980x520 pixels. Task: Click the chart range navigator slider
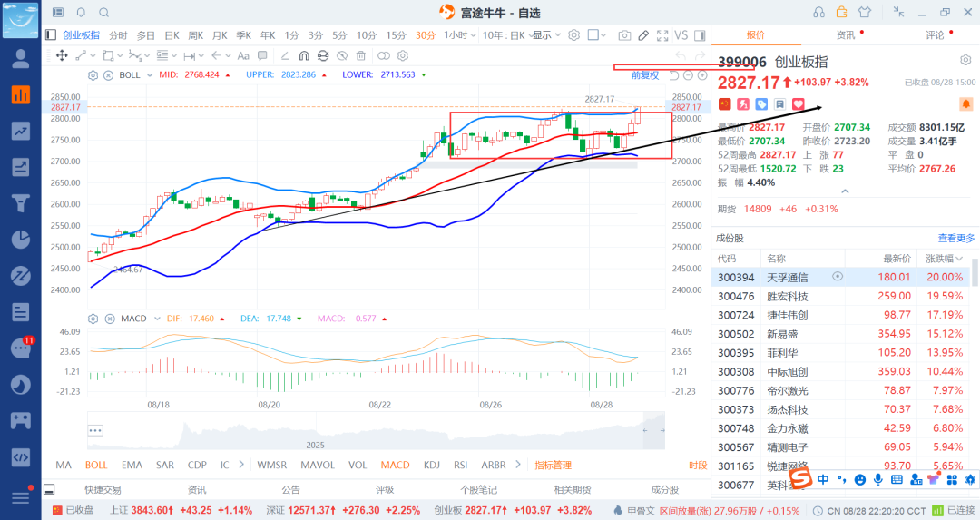pos(653,430)
